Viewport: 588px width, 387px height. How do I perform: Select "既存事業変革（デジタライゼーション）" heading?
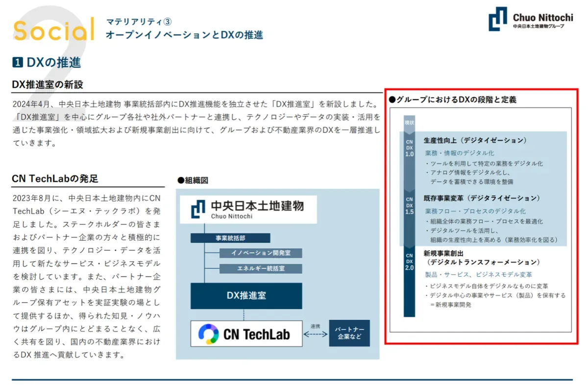click(481, 198)
